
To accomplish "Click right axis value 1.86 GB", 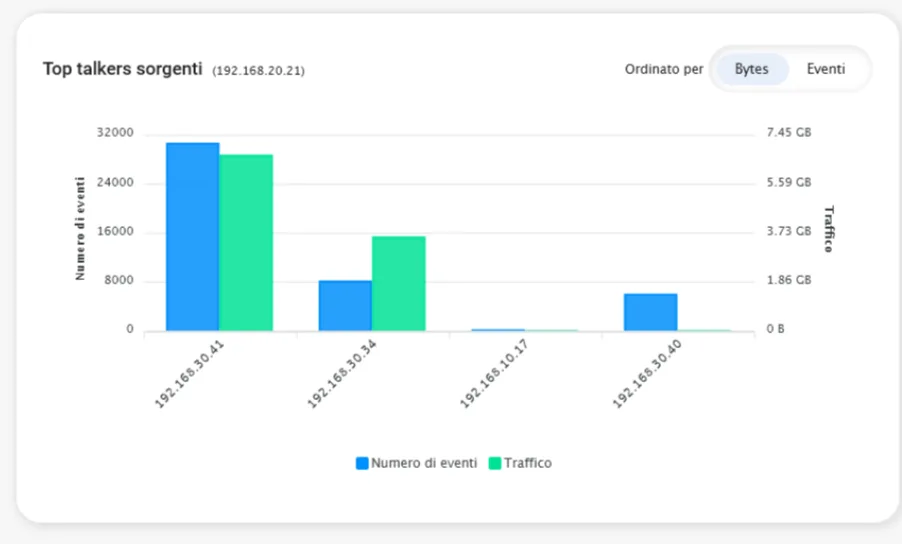I will coord(789,280).
